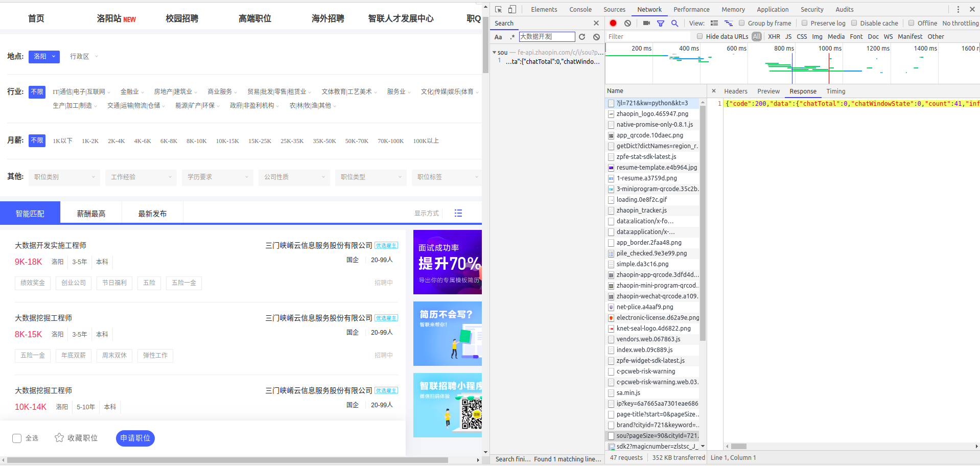Close the Search panel with X
Viewport: 980px width, 466px height.
click(596, 23)
